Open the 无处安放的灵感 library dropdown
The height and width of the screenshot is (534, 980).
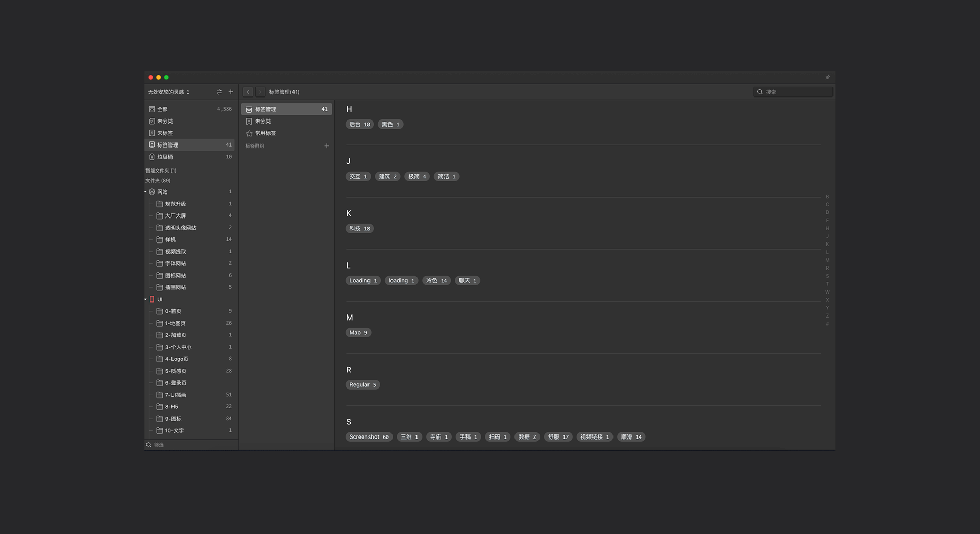pos(169,92)
